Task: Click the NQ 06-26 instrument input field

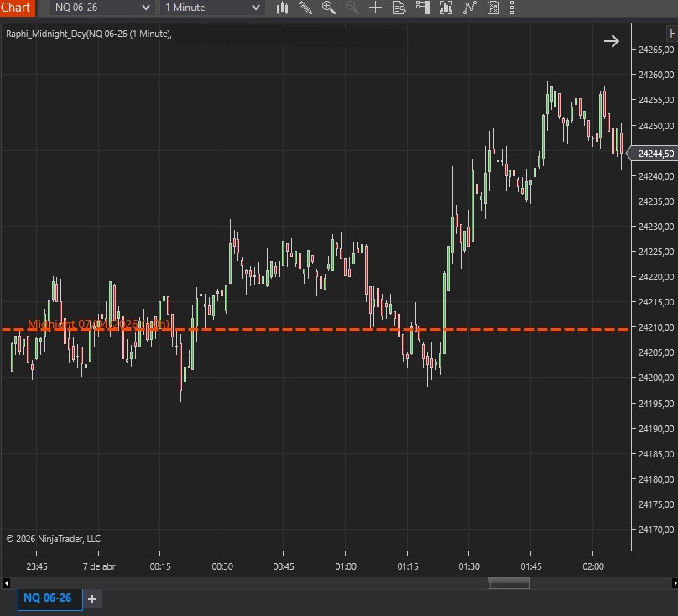Action: [x=92, y=8]
